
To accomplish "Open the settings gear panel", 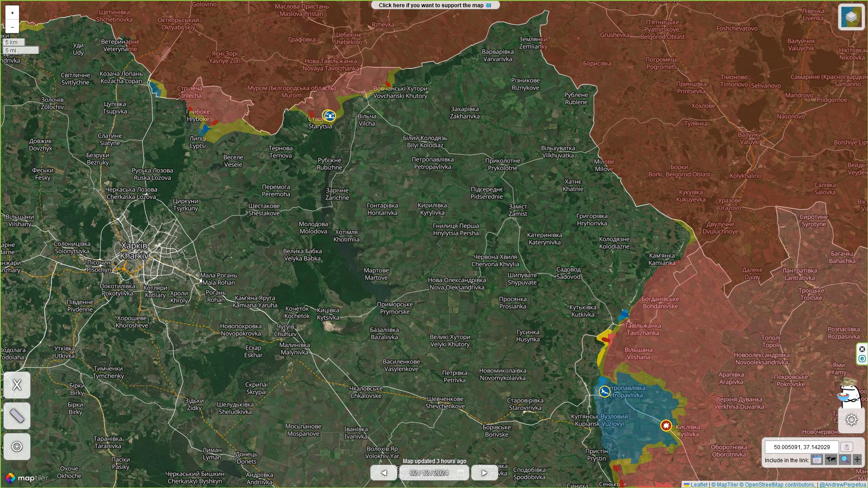I will [x=851, y=420].
